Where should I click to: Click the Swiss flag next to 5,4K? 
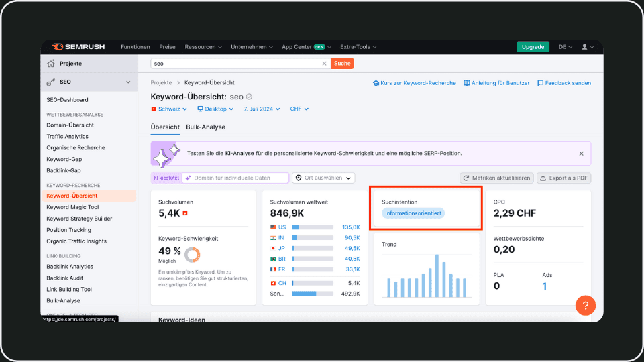pos(185,213)
